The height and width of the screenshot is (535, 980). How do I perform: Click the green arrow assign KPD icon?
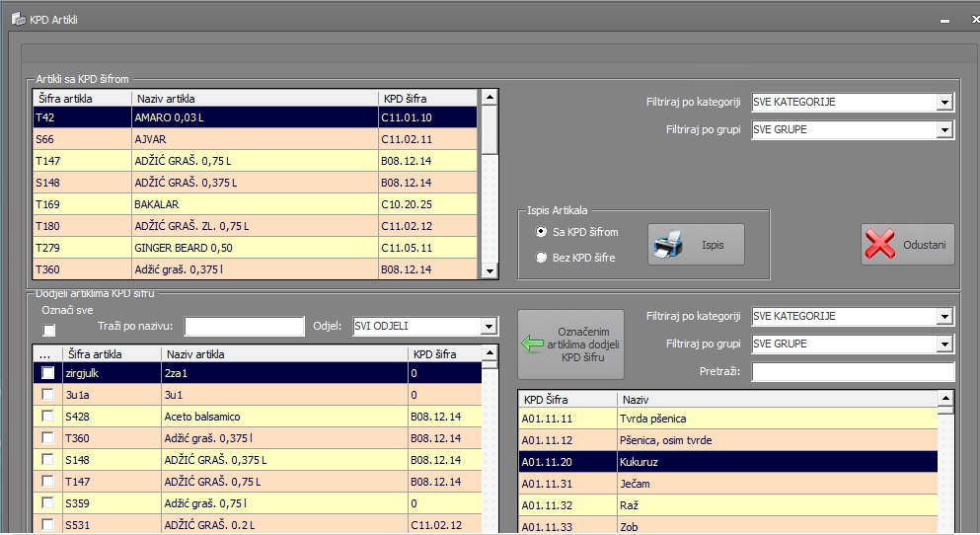click(x=535, y=344)
